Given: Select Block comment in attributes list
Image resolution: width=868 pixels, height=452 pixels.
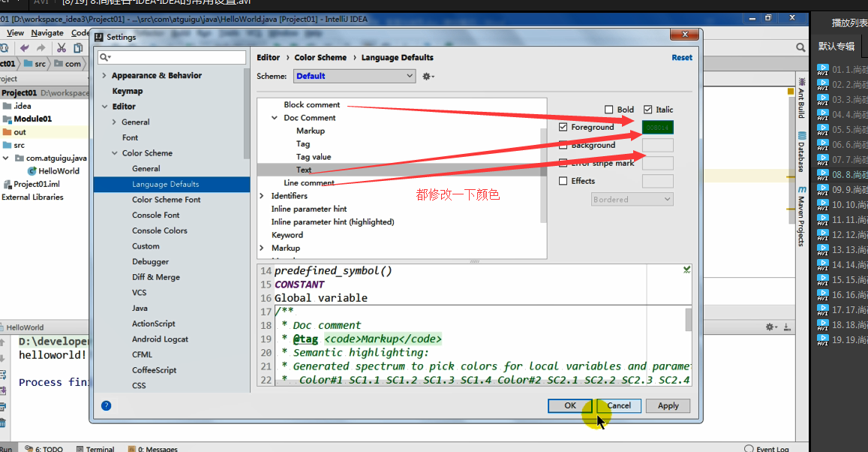Looking at the screenshot, I should coord(311,104).
